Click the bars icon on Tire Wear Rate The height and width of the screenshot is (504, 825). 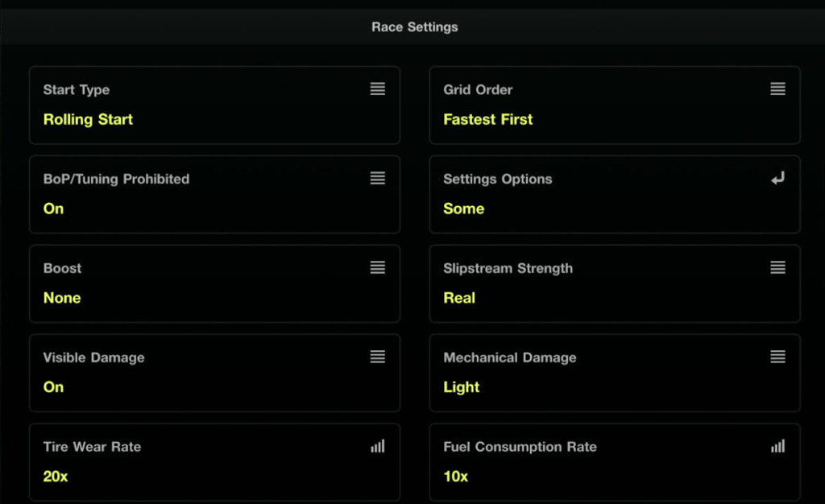pyautogui.click(x=377, y=446)
